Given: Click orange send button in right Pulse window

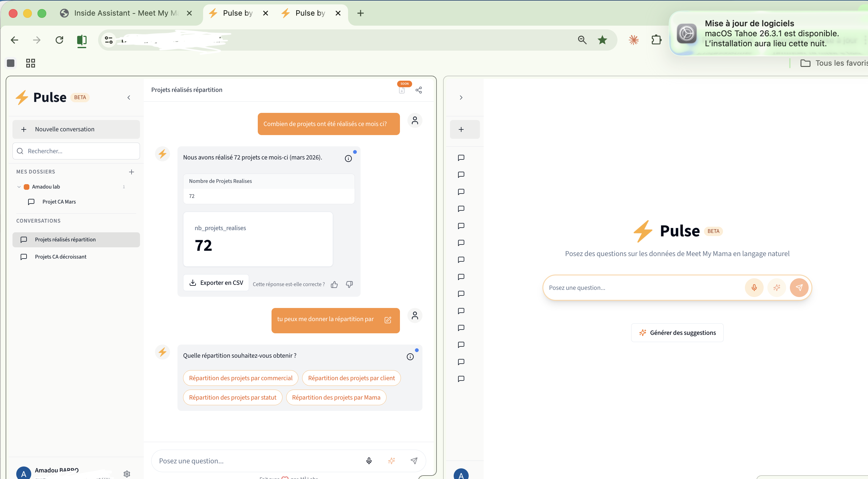Looking at the screenshot, I should [x=799, y=288].
